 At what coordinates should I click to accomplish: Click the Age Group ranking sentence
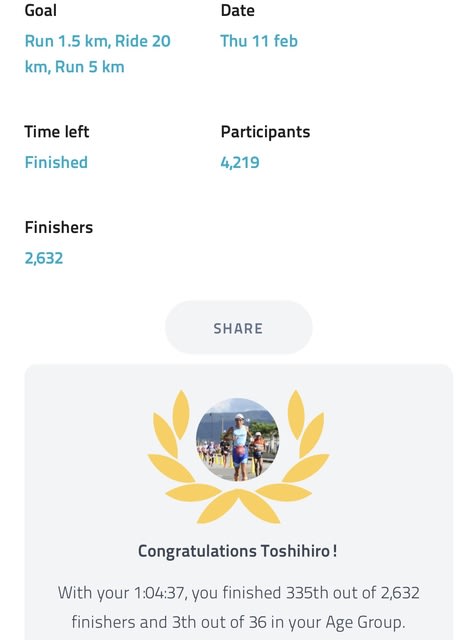click(239, 622)
